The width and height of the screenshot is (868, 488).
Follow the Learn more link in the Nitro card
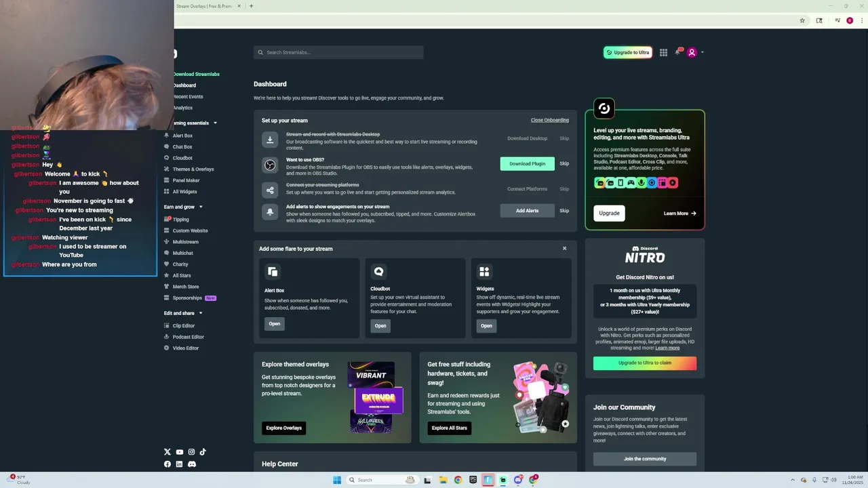click(667, 348)
